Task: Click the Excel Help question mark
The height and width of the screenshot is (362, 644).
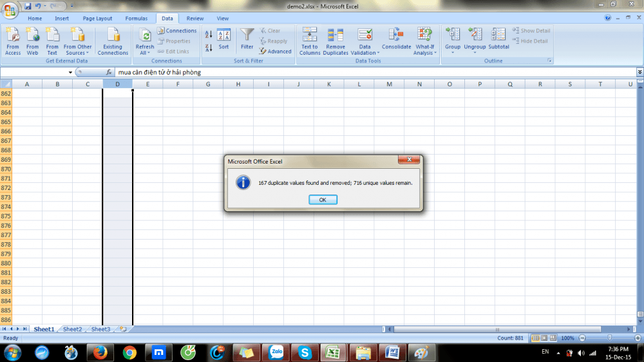Action: point(607,17)
